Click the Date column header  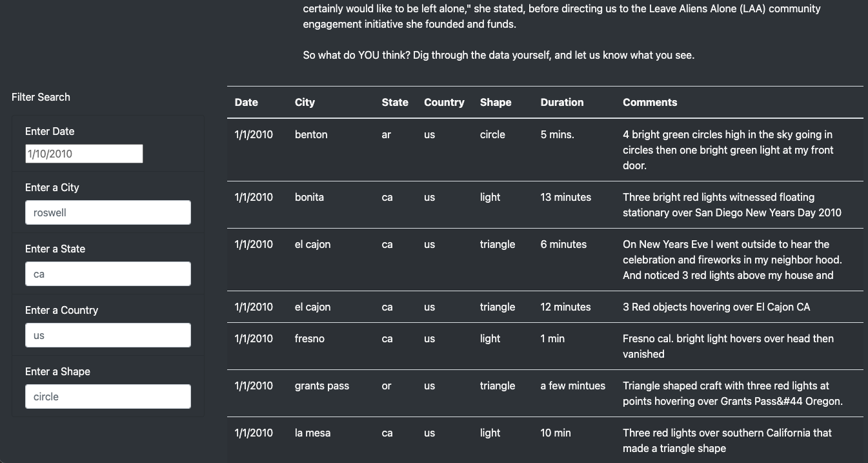click(x=246, y=102)
